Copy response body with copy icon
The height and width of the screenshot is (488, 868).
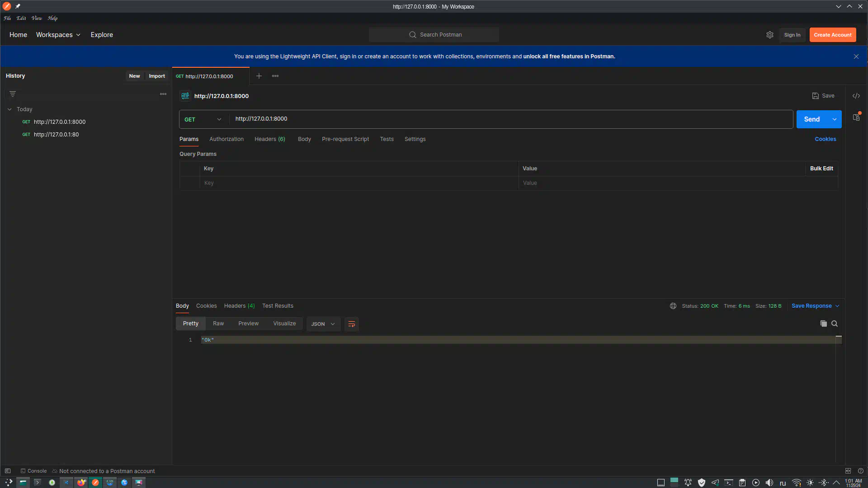tap(824, 324)
